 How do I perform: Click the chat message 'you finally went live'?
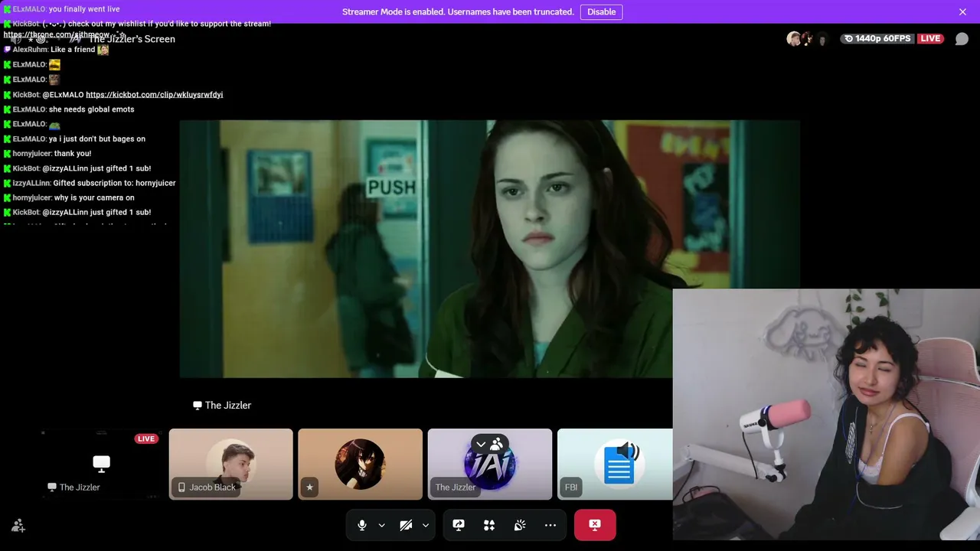(x=84, y=9)
